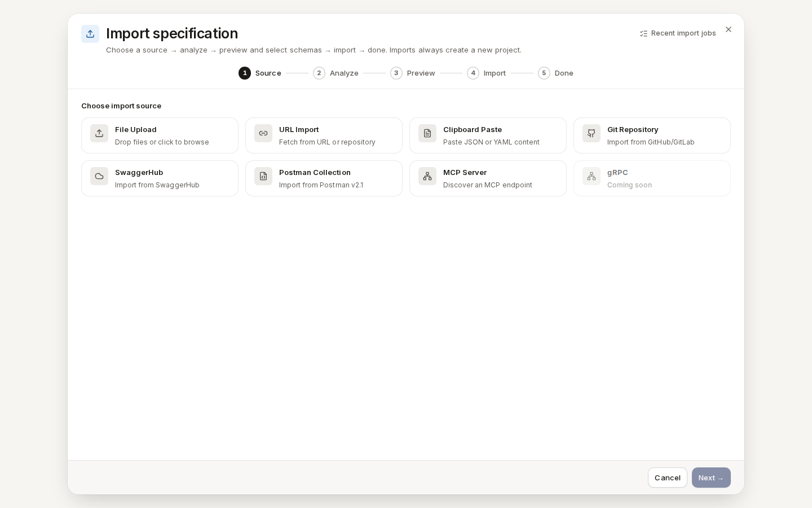Click the Git Repository GitHub icon
This screenshot has height=508, width=812.
click(592, 133)
